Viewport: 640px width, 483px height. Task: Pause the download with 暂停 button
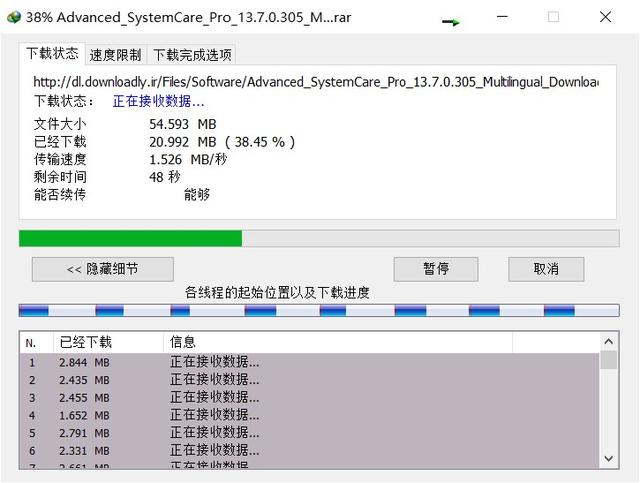(436, 269)
